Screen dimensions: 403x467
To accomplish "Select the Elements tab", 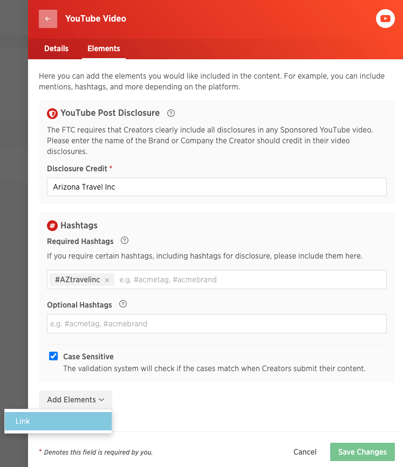I will [104, 49].
